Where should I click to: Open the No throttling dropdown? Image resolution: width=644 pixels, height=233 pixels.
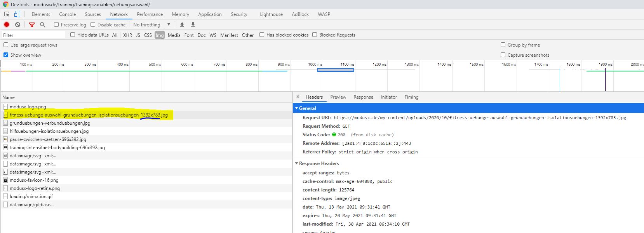tap(152, 24)
